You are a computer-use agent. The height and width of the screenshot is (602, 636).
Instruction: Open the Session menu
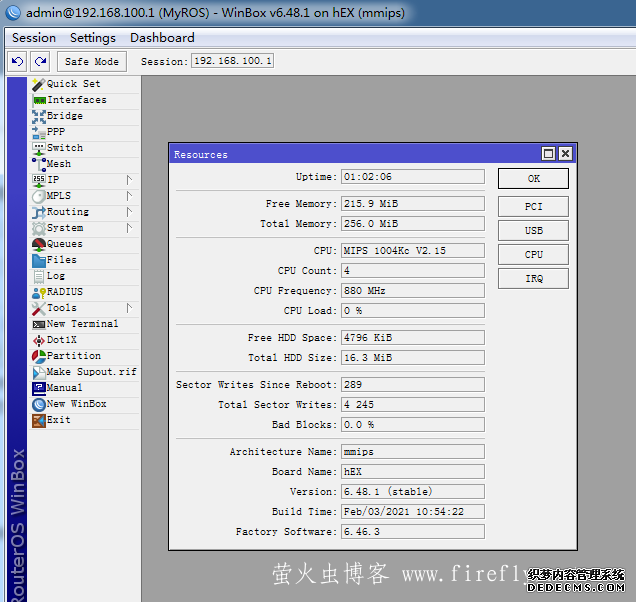tap(34, 38)
